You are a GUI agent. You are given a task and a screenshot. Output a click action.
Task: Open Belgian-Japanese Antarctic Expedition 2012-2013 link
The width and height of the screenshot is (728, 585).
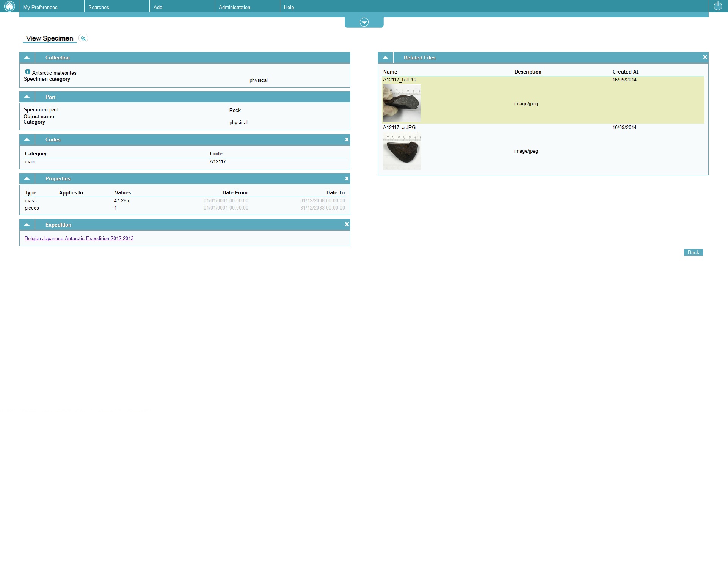(x=79, y=238)
